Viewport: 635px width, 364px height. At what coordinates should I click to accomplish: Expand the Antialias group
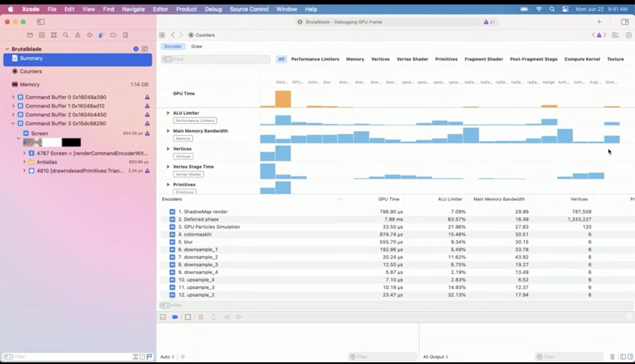click(x=24, y=162)
